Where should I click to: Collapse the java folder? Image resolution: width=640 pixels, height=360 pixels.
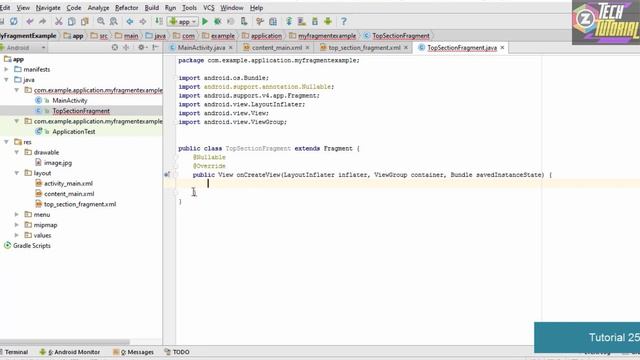click(x=7, y=80)
